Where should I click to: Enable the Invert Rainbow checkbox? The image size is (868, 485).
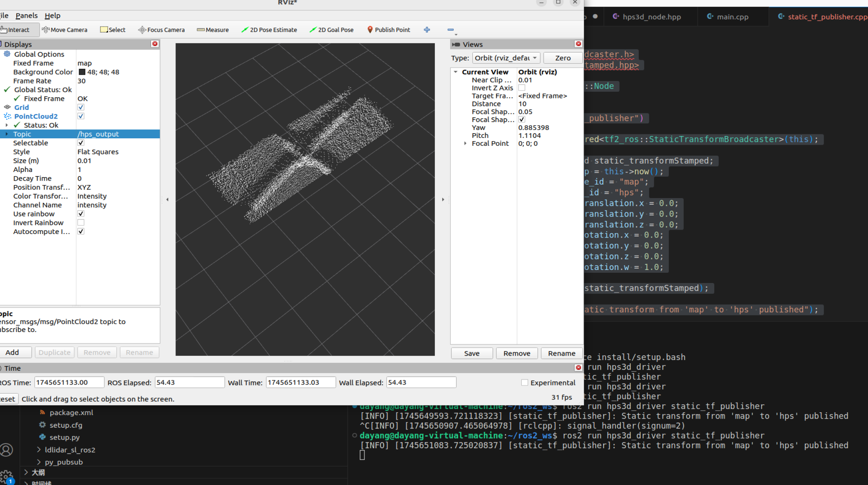[x=81, y=223]
